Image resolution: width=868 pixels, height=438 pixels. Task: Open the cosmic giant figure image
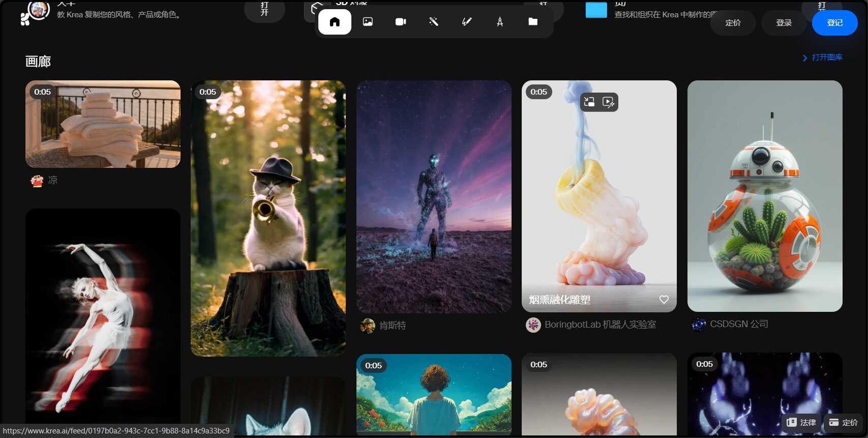tap(434, 196)
